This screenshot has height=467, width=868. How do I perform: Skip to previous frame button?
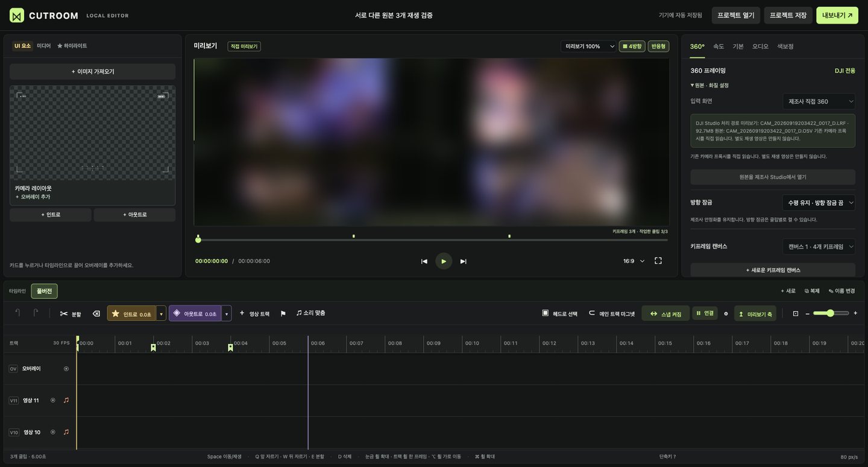(424, 261)
